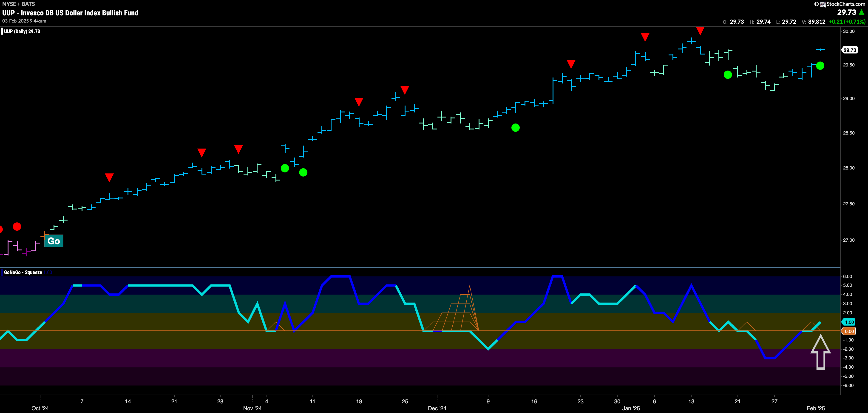Click the green up-triangle beside 29.73 header price
The height and width of the screenshot is (413, 868).
pos(862,12)
